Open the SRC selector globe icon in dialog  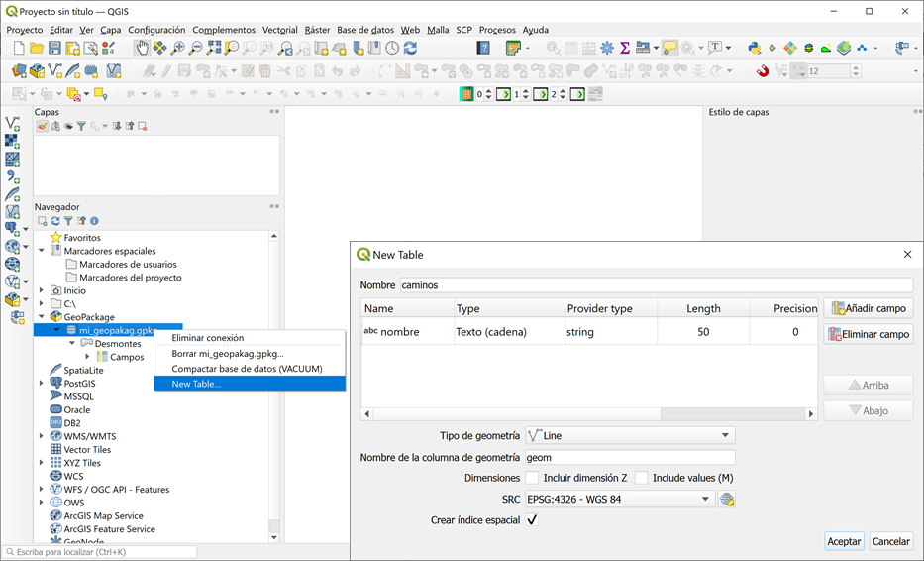point(727,500)
